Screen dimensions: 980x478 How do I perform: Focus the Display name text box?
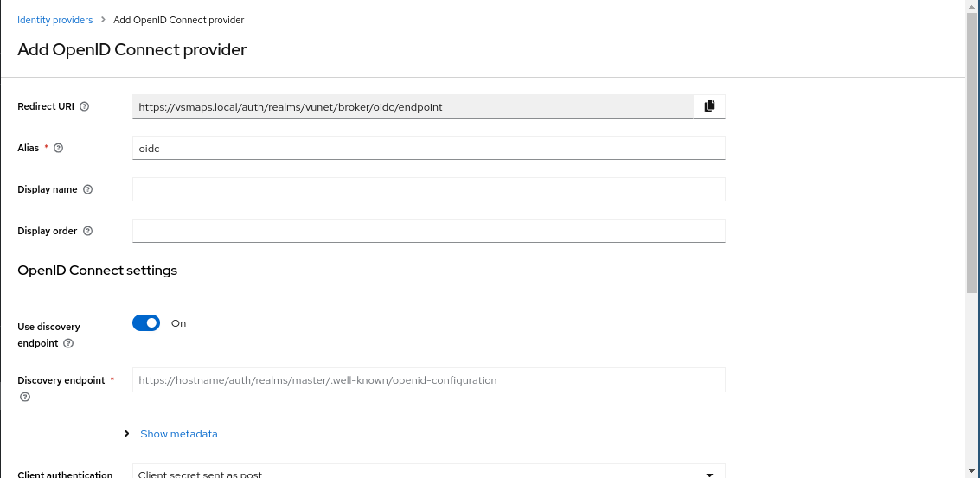[x=428, y=189]
